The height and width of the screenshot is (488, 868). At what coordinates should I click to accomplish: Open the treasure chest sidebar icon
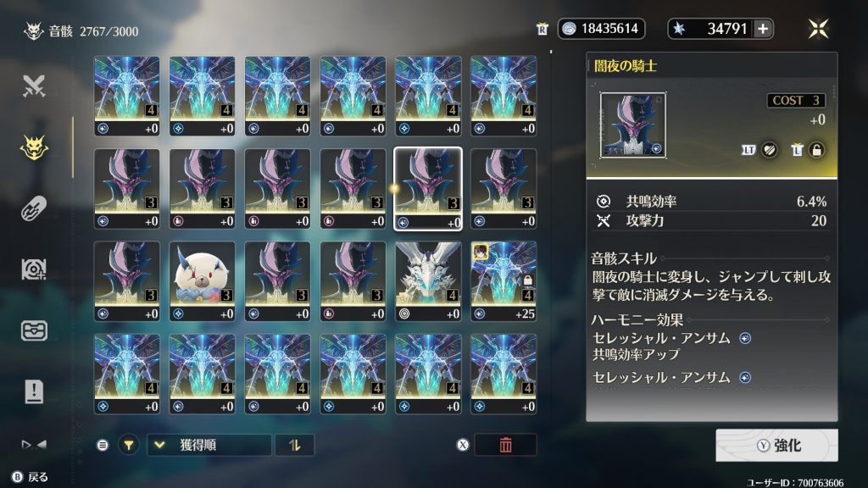[34, 331]
